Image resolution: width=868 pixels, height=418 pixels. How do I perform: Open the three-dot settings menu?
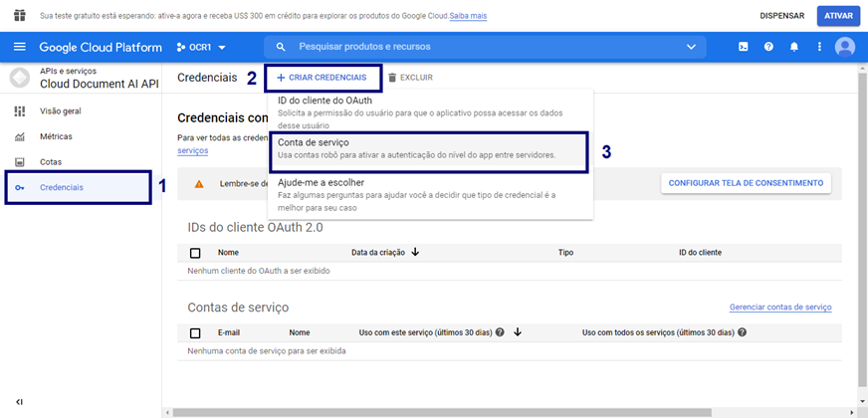[x=820, y=47]
